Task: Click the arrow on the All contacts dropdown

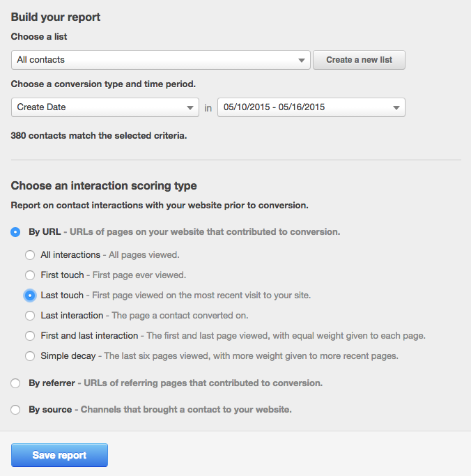Action: click(302, 61)
